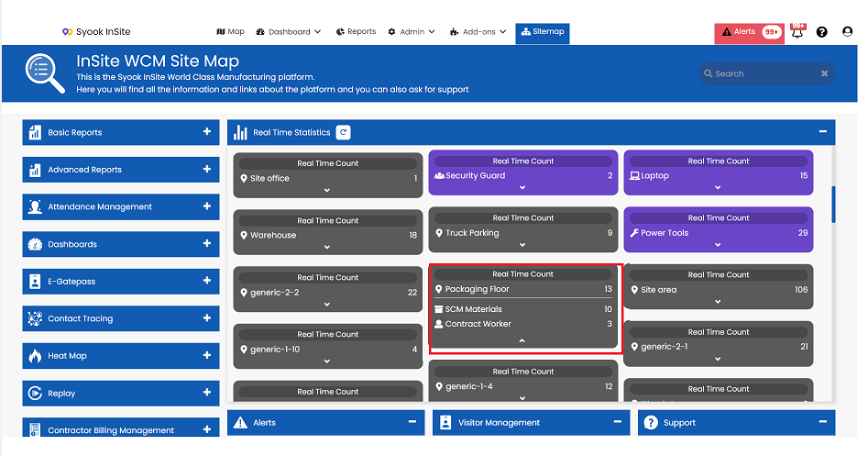Select the Sitemap tab
The height and width of the screenshot is (456, 868).
click(543, 33)
